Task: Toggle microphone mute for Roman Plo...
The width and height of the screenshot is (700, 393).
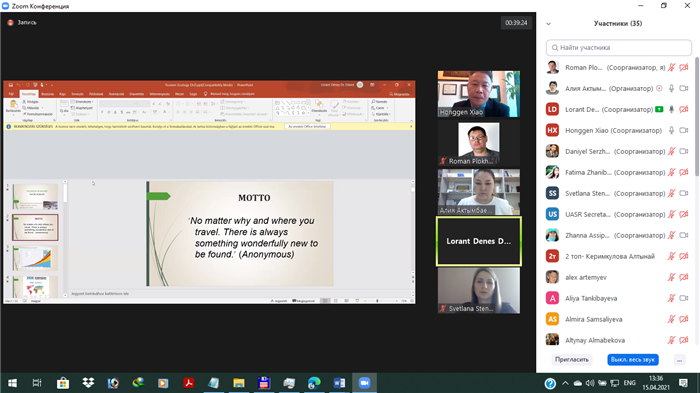Action: pos(671,67)
